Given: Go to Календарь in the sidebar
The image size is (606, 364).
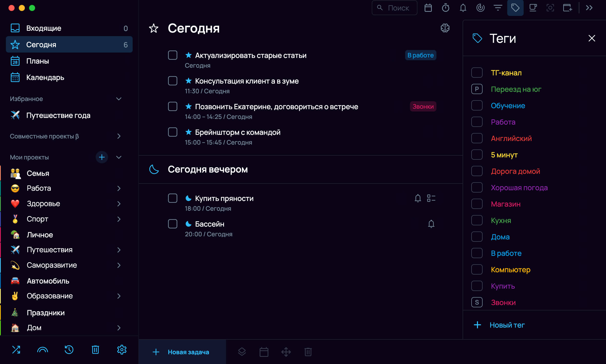Looking at the screenshot, I should pyautogui.click(x=45, y=77).
